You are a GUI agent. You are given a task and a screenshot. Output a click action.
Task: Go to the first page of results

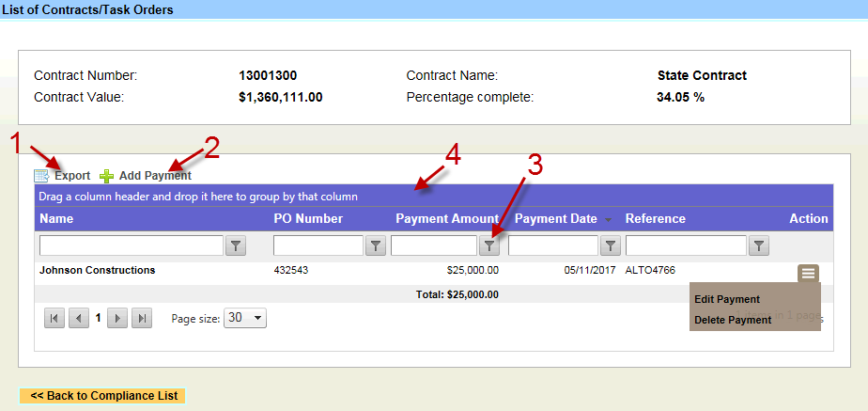pyautogui.click(x=55, y=319)
